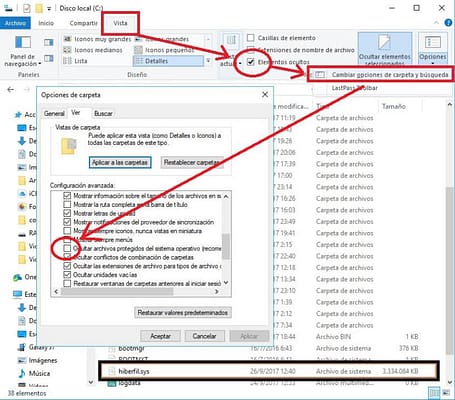Select Detalles layout option
Viewport: 455px width, 400px height.
tap(168, 61)
